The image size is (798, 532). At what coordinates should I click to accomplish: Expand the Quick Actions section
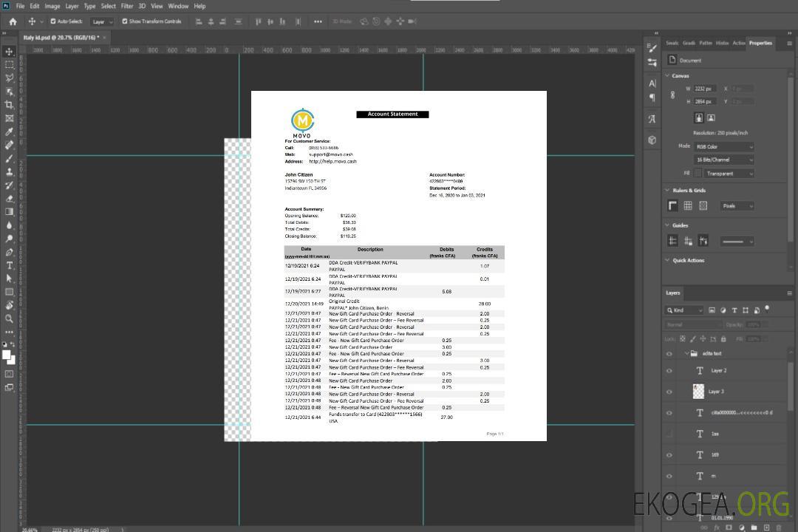pos(667,260)
